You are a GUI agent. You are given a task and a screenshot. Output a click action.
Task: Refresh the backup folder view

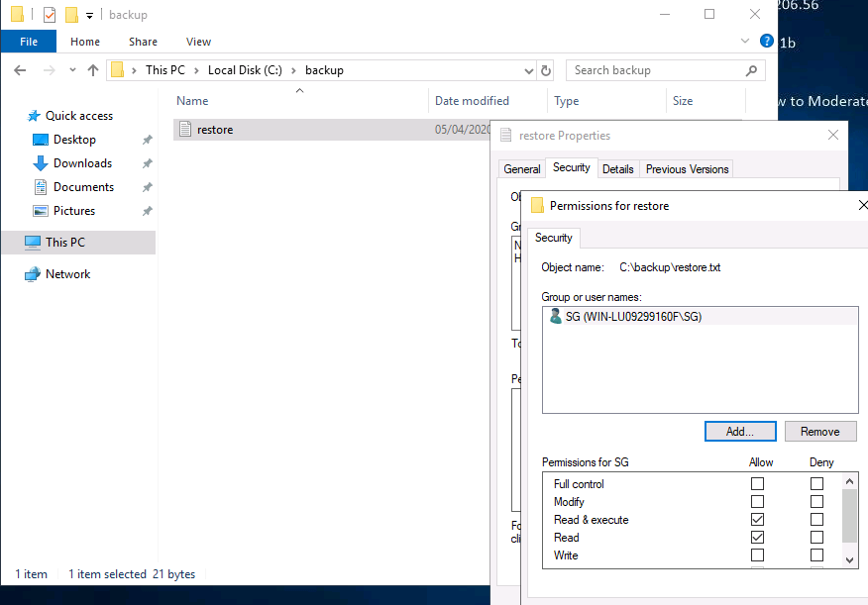click(x=545, y=70)
